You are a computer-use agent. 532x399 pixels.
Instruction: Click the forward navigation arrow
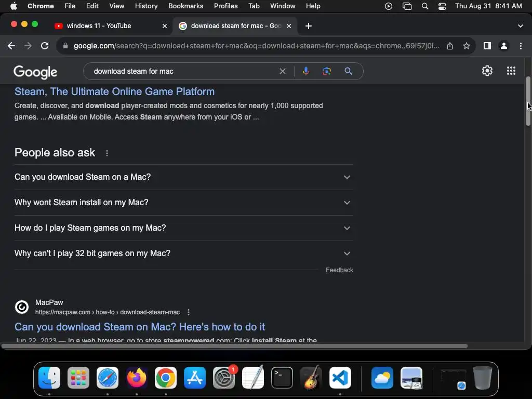click(x=28, y=46)
